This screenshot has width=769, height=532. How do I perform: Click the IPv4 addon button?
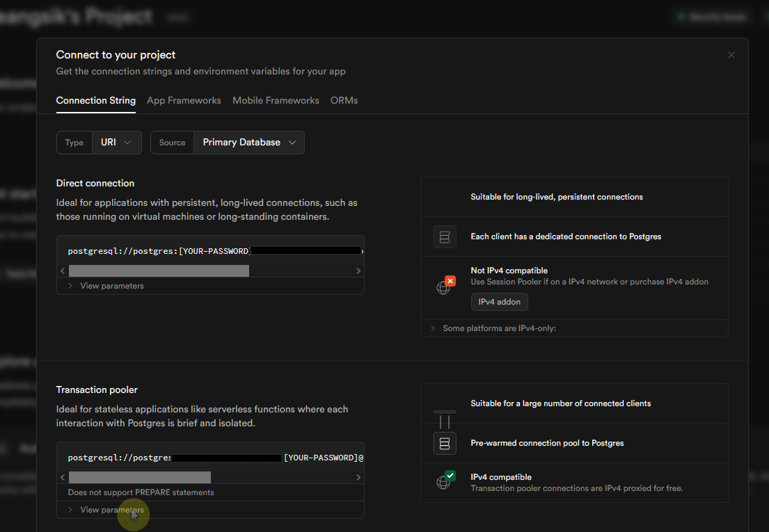[x=499, y=302]
